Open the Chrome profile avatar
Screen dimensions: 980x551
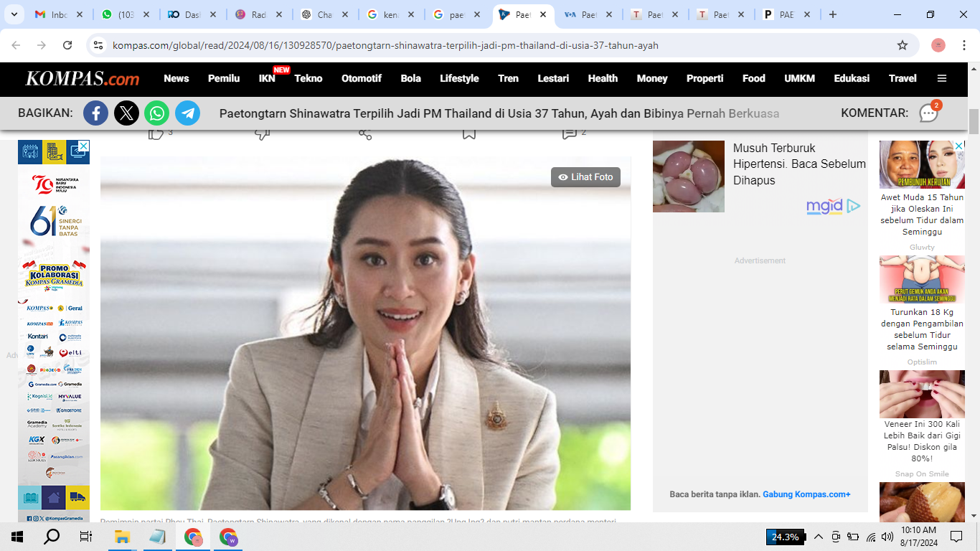pyautogui.click(x=938, y=45)
